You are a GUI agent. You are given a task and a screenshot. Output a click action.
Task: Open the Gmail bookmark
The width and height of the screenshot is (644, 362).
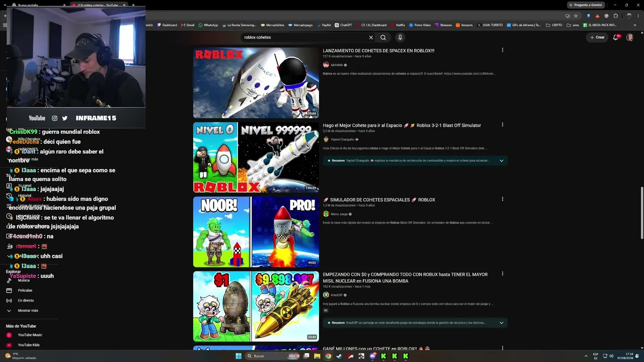point(188,25)
